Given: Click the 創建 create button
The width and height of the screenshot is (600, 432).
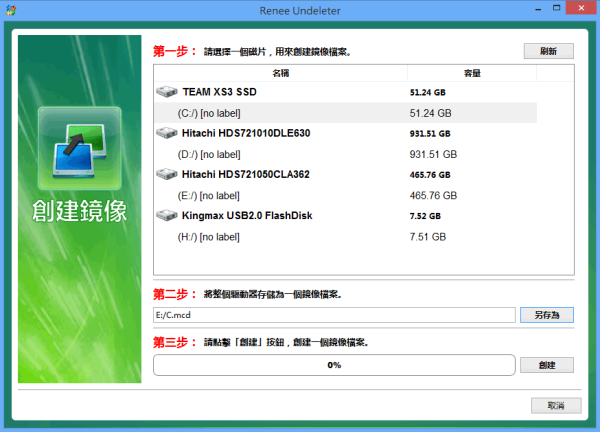Looking at the screenshot, I should 547,365.
